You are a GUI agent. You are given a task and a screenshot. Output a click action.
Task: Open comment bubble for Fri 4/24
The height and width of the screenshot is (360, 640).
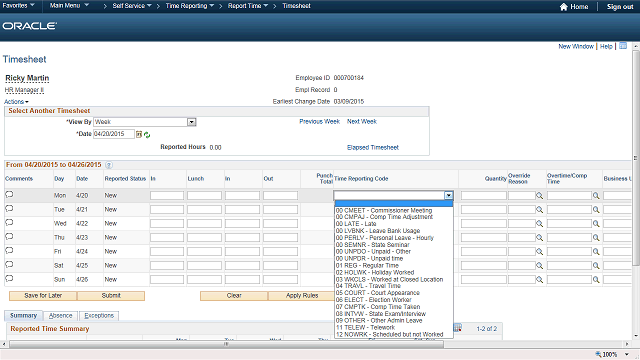click(x=9, y=251)
